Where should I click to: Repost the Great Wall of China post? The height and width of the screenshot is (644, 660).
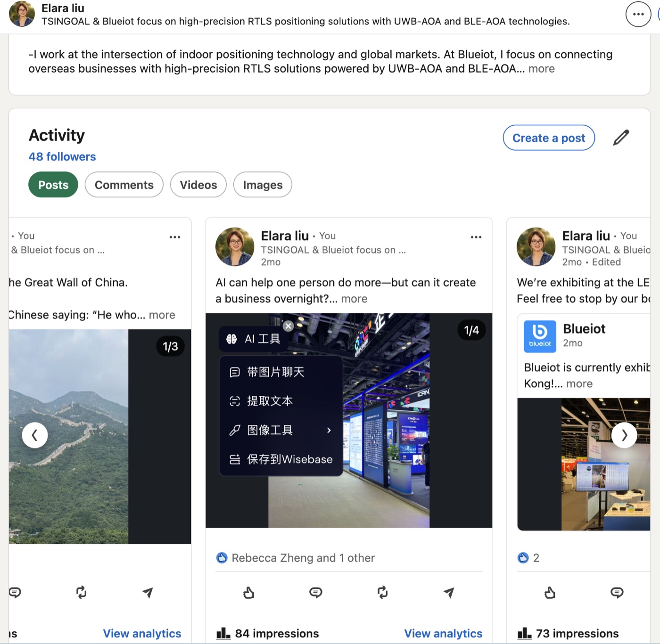[82, 592]
